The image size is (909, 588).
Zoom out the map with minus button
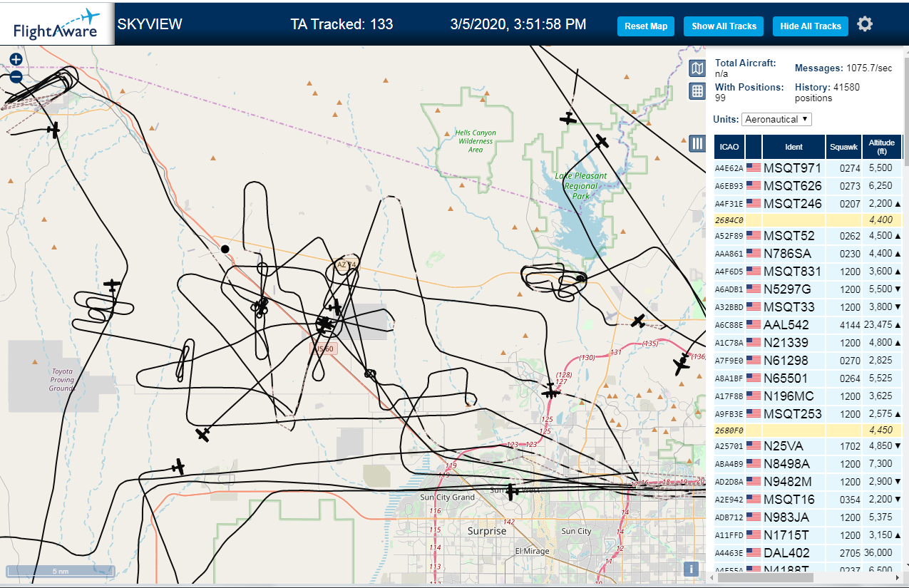[x=16, y=77]
